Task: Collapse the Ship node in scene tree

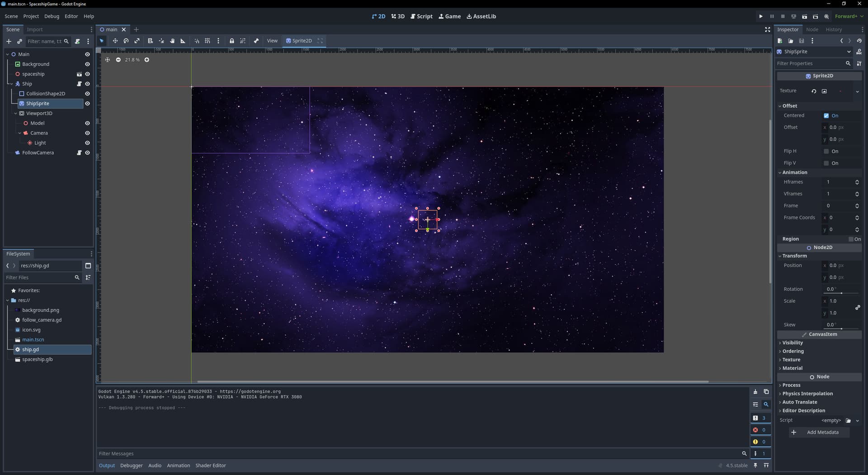Action: [x=11, y=84]
